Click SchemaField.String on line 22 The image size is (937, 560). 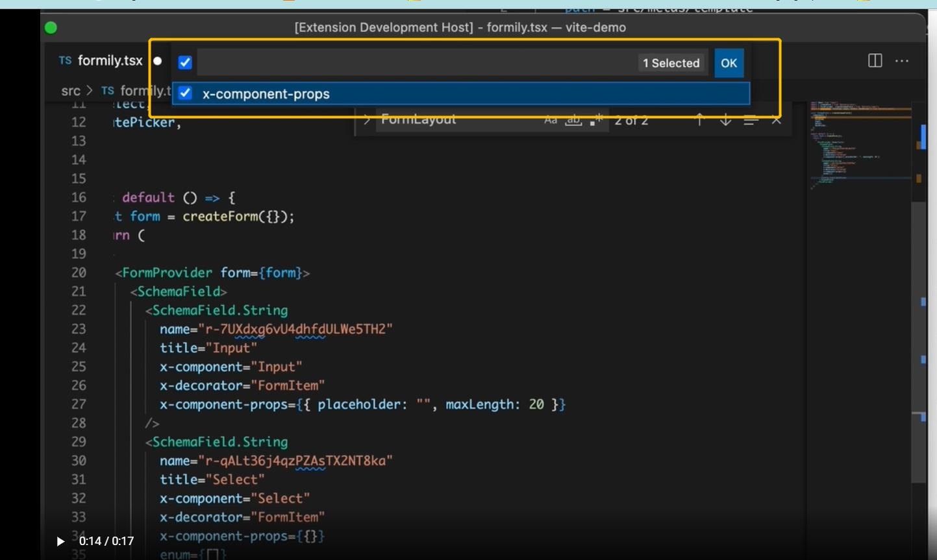(219, 310)
